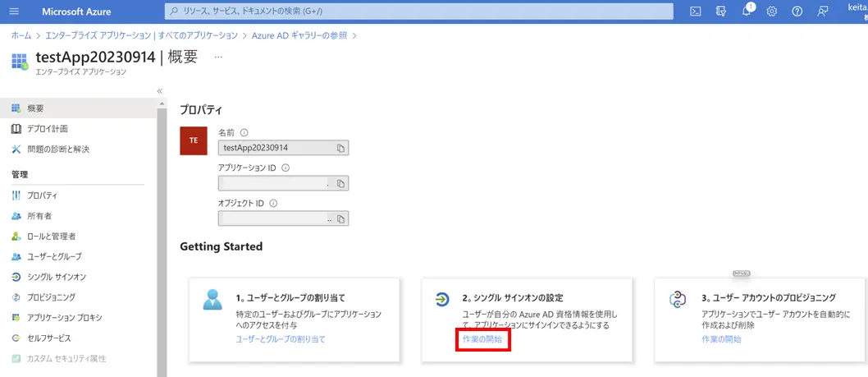Click the 1. ユーザーとグループの割り当て card title
This screenshot has height=377, width=868.
tap(291, 297)
